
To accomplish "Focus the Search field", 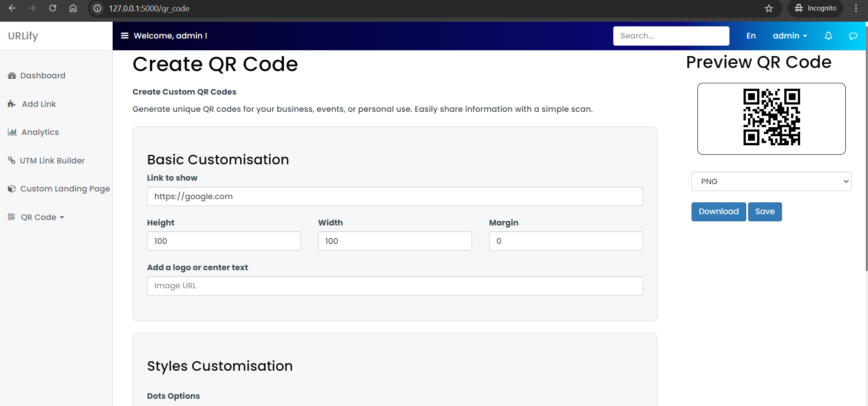I will (x=671, y=36).
